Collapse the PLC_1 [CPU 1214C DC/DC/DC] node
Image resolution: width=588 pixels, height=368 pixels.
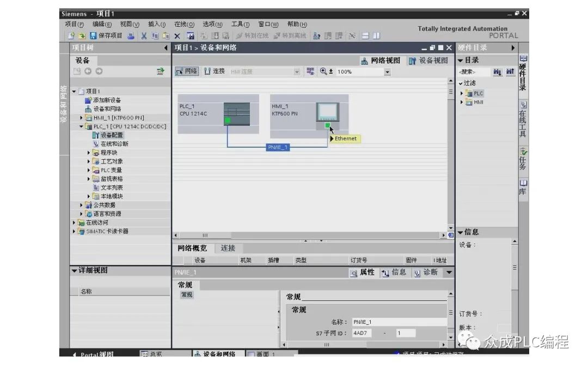click(81, 126)
